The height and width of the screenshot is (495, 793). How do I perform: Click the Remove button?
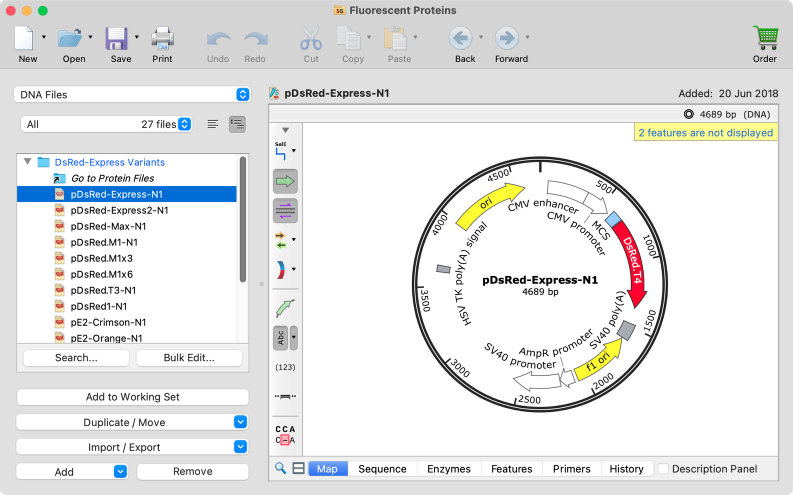point(193,472)
